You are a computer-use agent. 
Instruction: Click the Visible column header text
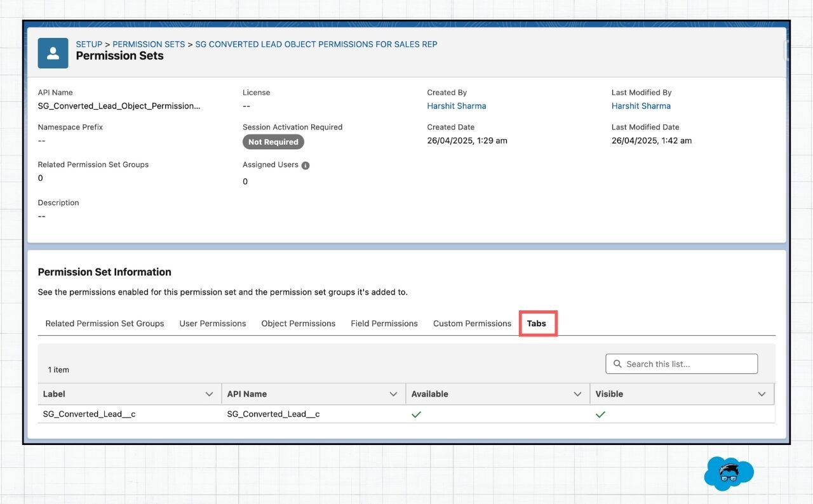(609, 394)
